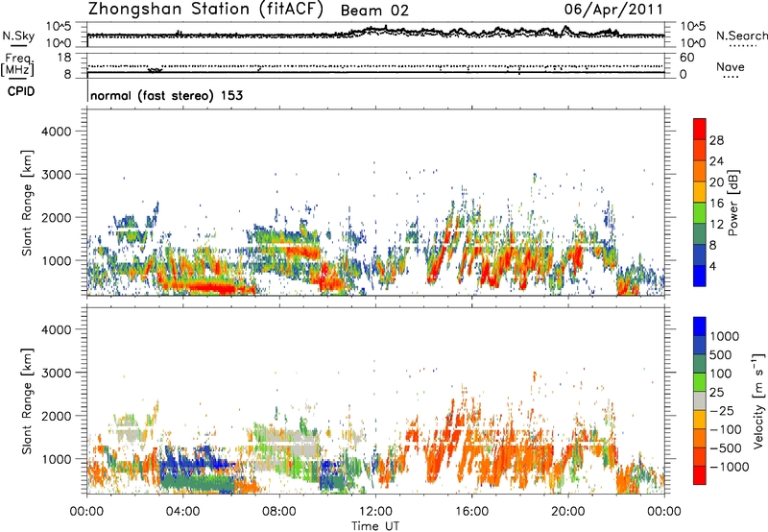Select the text normal (fast stereo) 153
The height and width of the screenshot is (532, 768).
(166, 95)
